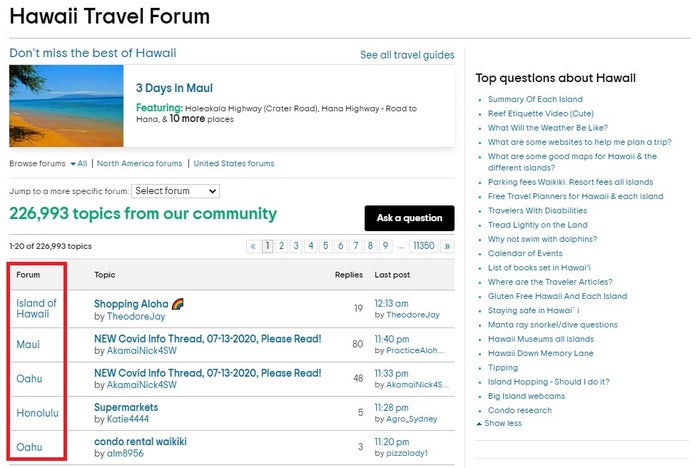Open the 3 Days in Maui guide
Image resolution: width=700 pixels, height=468 pixels.
174,88
